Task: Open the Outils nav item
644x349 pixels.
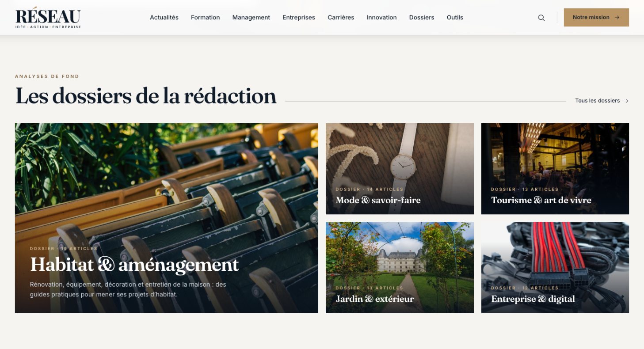Action: click(455, 17)
